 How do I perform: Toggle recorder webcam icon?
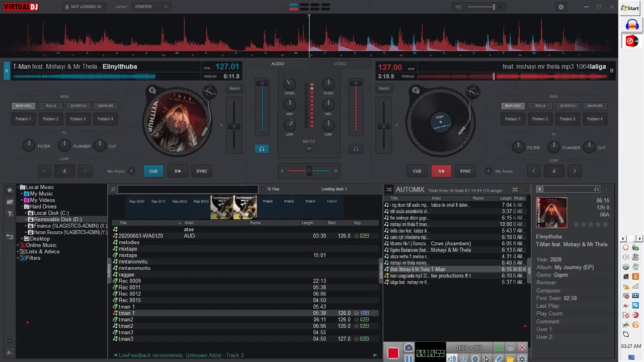tap(475, 358)
